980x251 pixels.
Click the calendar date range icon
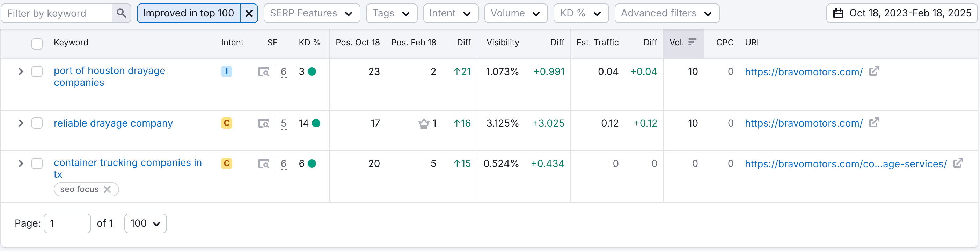(838, 13)
